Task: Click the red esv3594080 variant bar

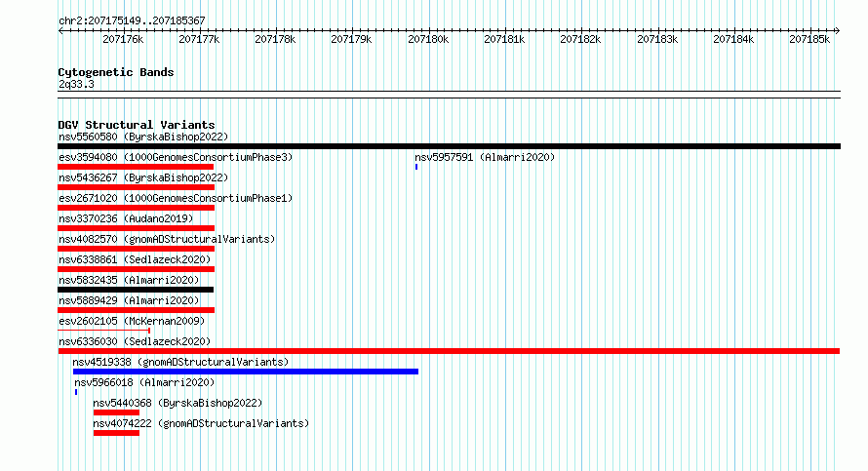Action: 136,167
